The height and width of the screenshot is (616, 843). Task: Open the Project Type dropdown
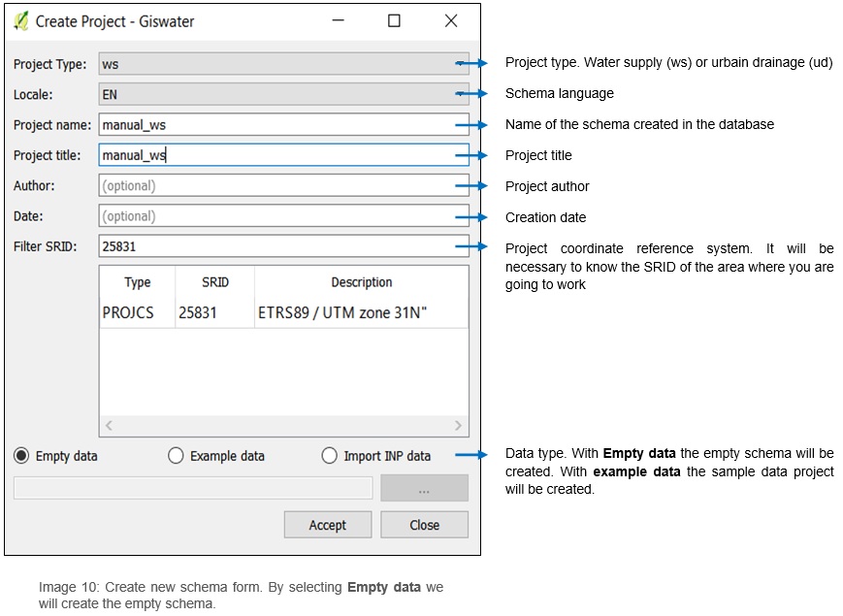(283, 64)
